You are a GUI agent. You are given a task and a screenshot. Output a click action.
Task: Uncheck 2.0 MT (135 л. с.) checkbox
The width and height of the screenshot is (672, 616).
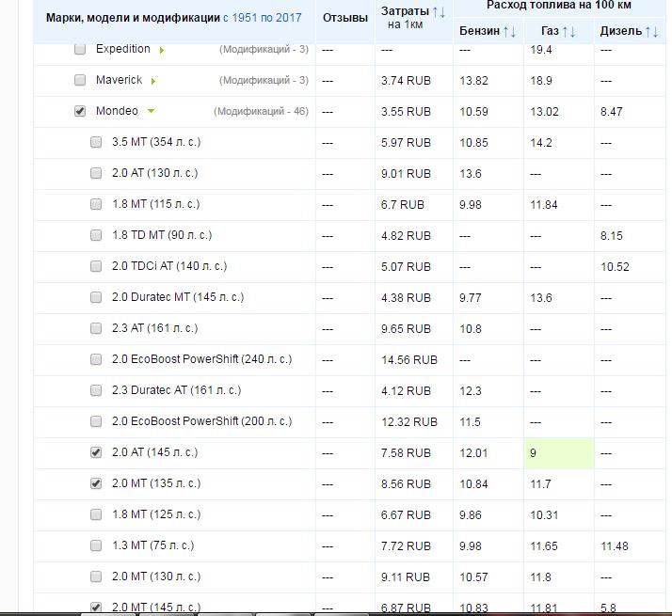click(96, 483)
